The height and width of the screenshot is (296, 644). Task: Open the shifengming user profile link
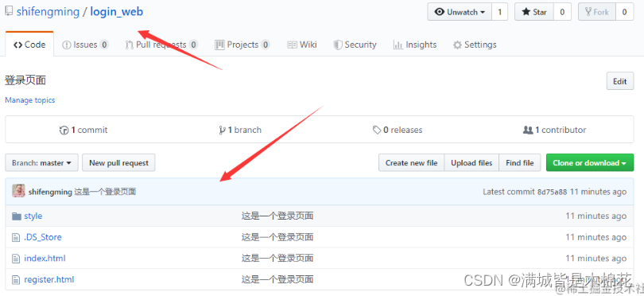click(48, 11)
